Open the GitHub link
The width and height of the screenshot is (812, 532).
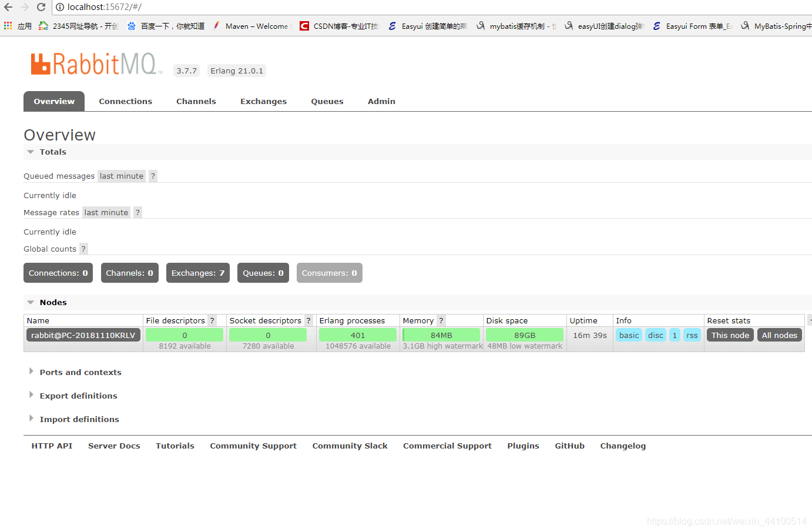569,446
